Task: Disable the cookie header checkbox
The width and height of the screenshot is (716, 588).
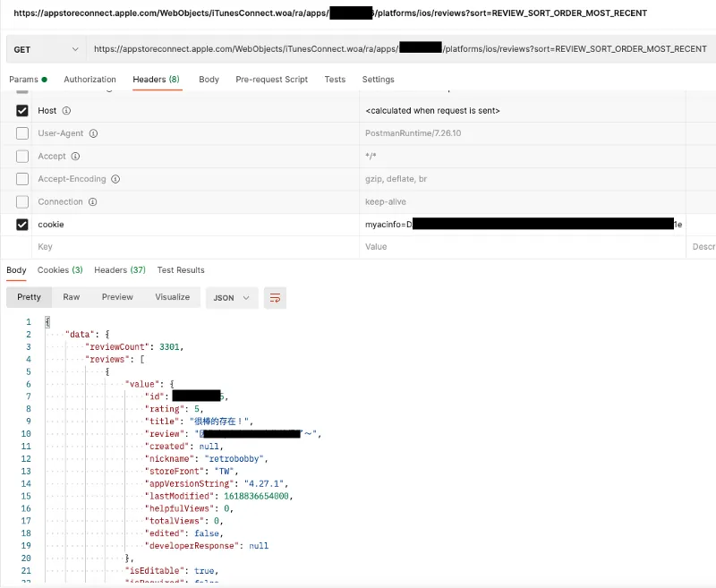Action: click(x=22, y=225)
